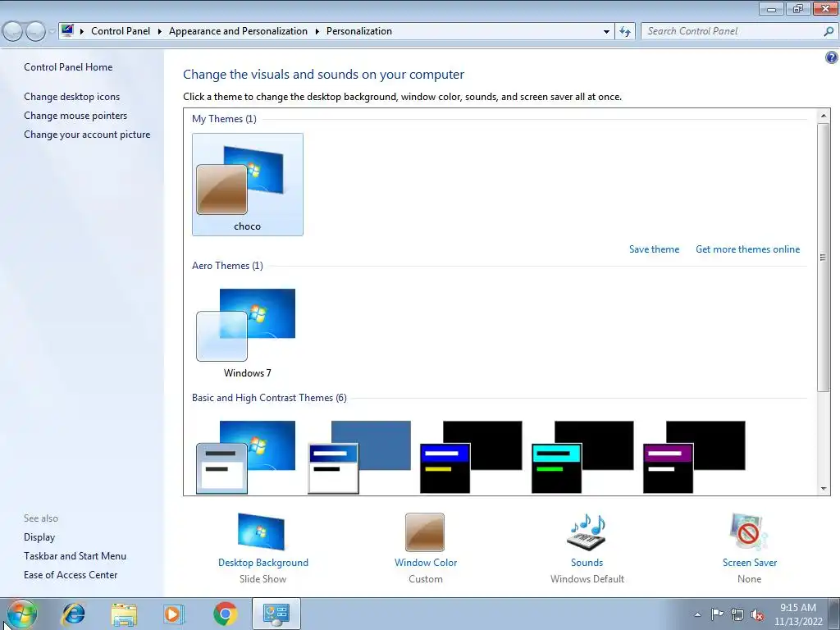This screenshot has width=840, height=630.
Task: Open Change desktop icons
Action: click(72, 97)
